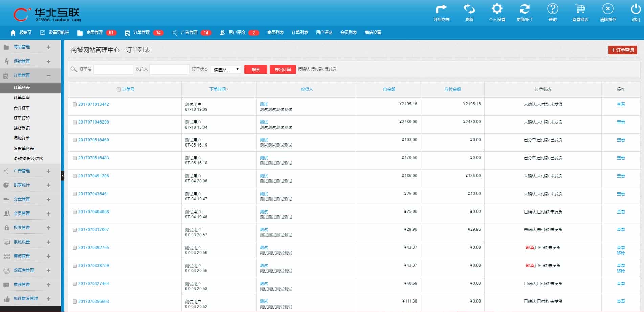The width and height of the screenshot is (644, 312).
Task: Check the box for order 2017071013442
Action: pyautogui.click(x=75, y=104)
